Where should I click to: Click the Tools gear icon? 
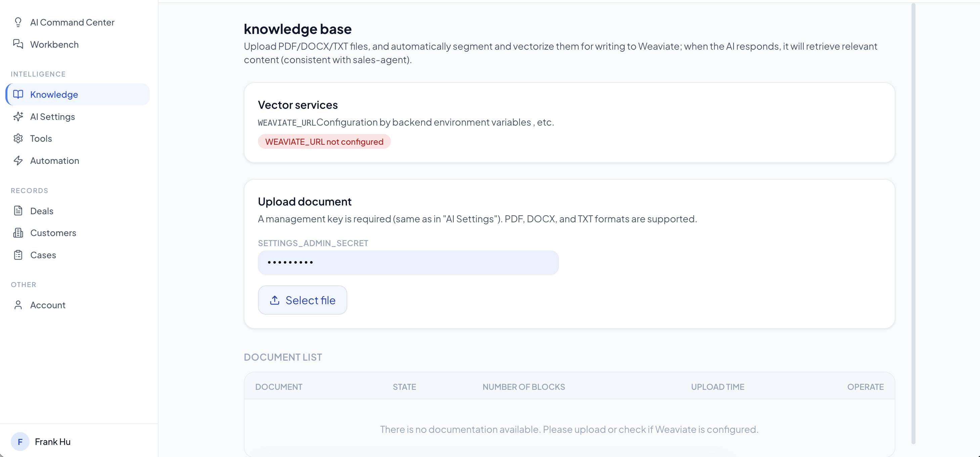18,138
